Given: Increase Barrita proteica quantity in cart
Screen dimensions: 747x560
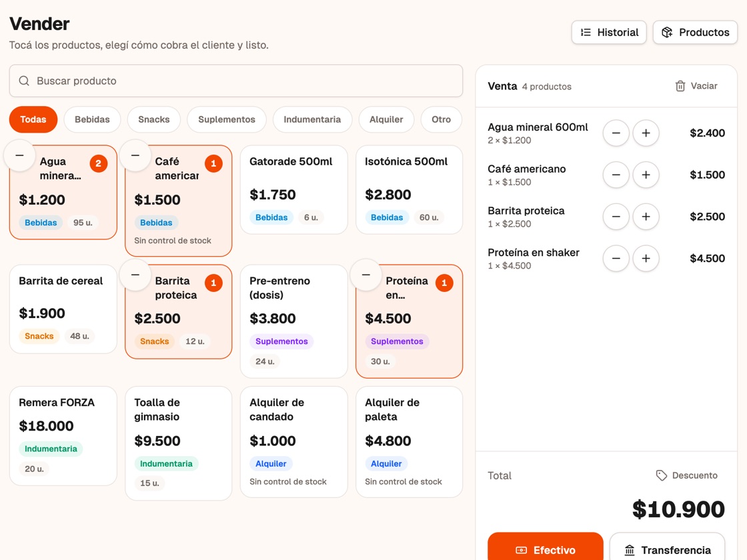Looking at the screenshot, I should point(646,217).
